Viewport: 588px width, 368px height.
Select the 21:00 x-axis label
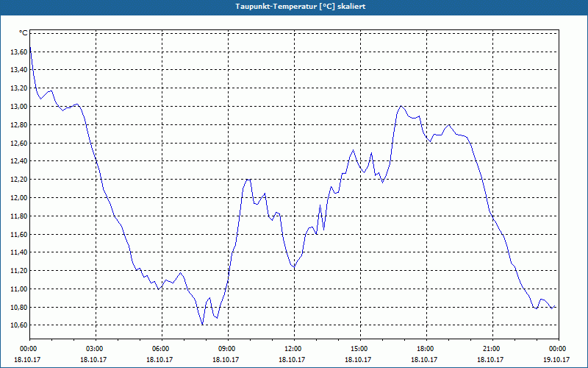[x=492, y=349]
